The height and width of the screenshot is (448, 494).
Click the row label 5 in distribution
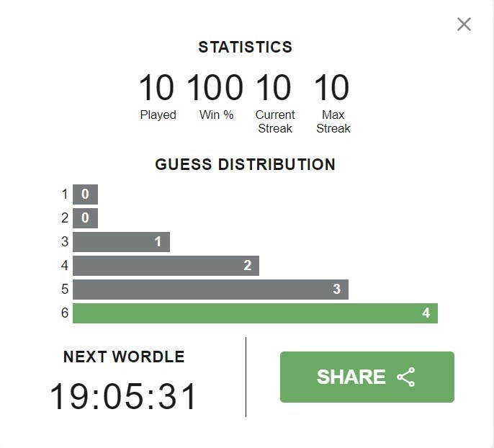65,290
